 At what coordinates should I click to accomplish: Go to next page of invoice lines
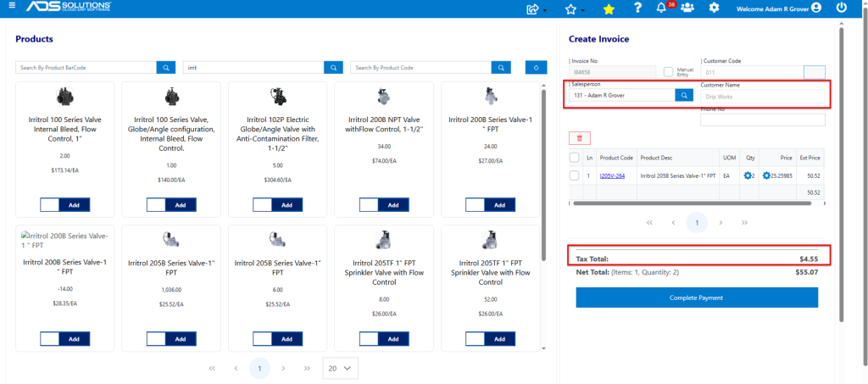pyautogui.click(x=721, y=222)
